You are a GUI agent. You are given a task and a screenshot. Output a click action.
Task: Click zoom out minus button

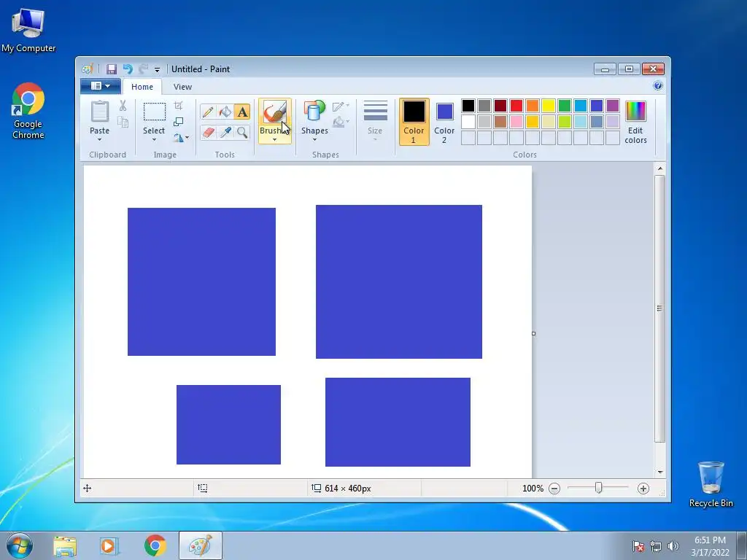pos(554,489)
